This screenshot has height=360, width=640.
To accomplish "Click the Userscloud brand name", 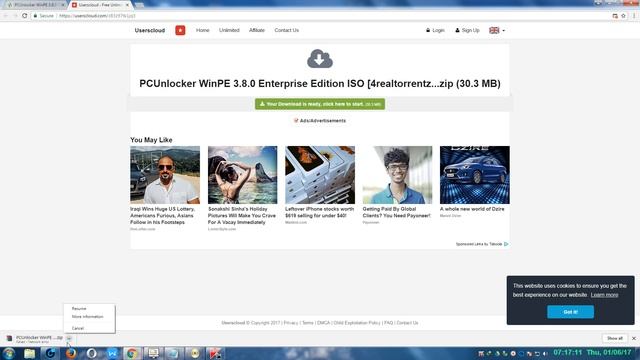I will (x=150, y=30).
